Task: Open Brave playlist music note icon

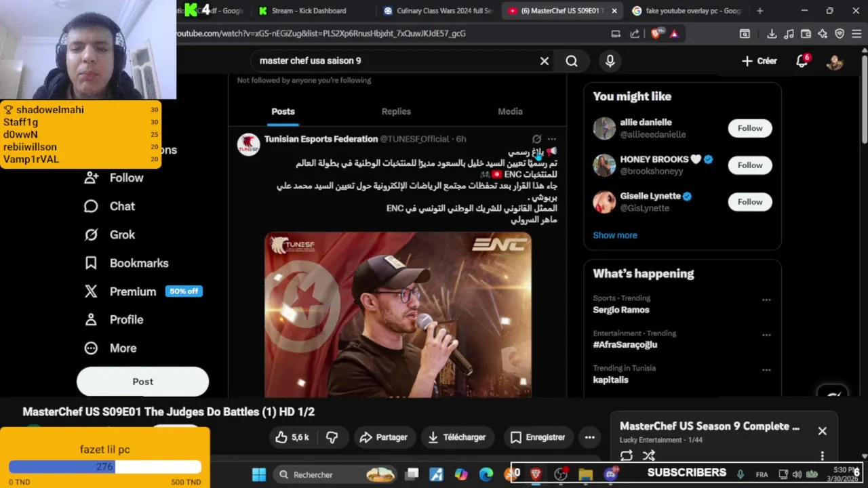Action: click(x=789, y=33)
